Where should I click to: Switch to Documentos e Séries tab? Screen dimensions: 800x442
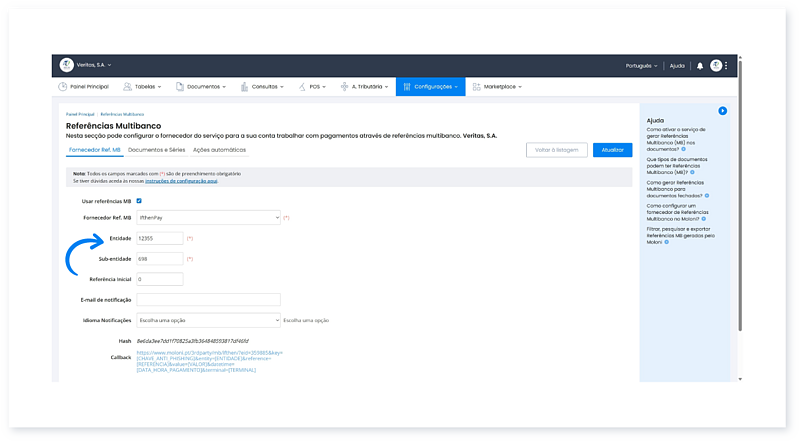tap(156, 150)
